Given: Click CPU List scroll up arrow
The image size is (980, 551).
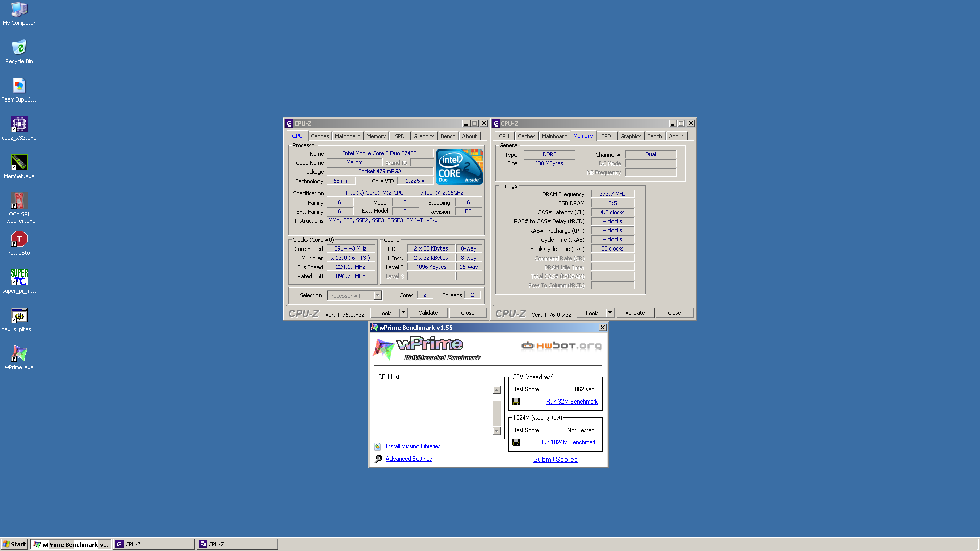Looking at the screenshot, I should click(x=497, y=390).
